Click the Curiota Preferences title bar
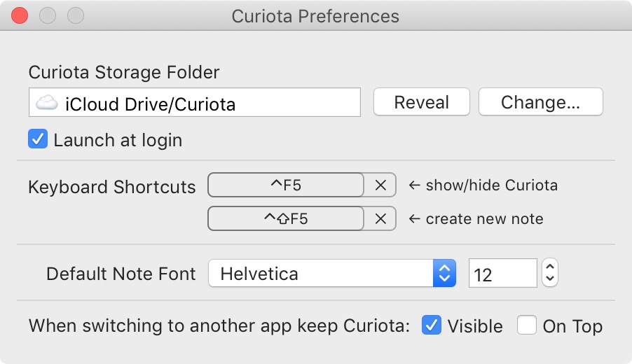The width and height of the screenshot is (632, 364). [315, 15]
